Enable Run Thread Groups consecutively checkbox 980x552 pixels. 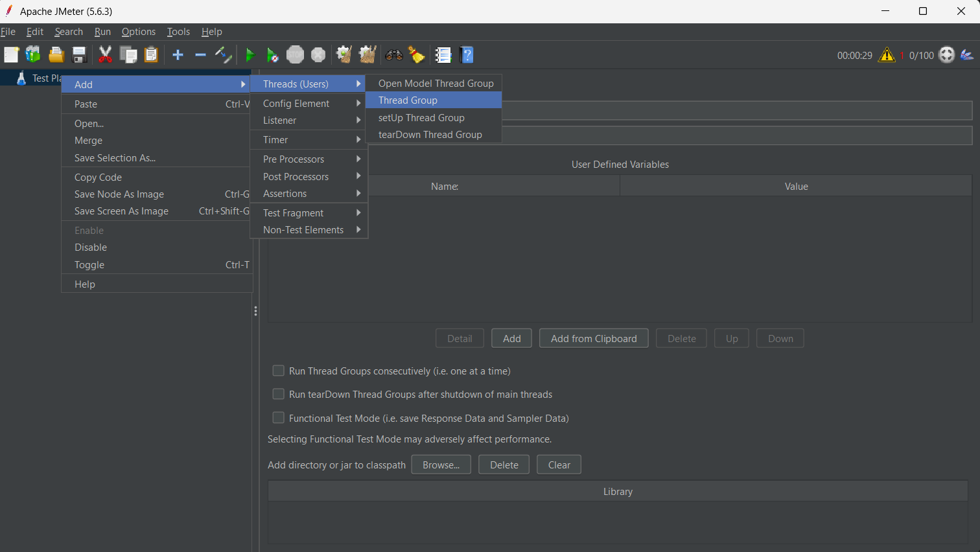point(279,371)
